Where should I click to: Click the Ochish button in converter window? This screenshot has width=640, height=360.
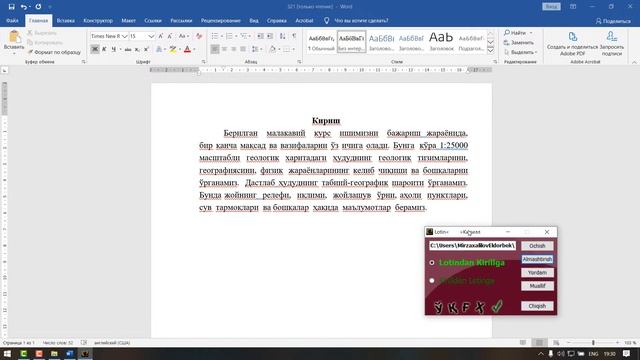537,246
